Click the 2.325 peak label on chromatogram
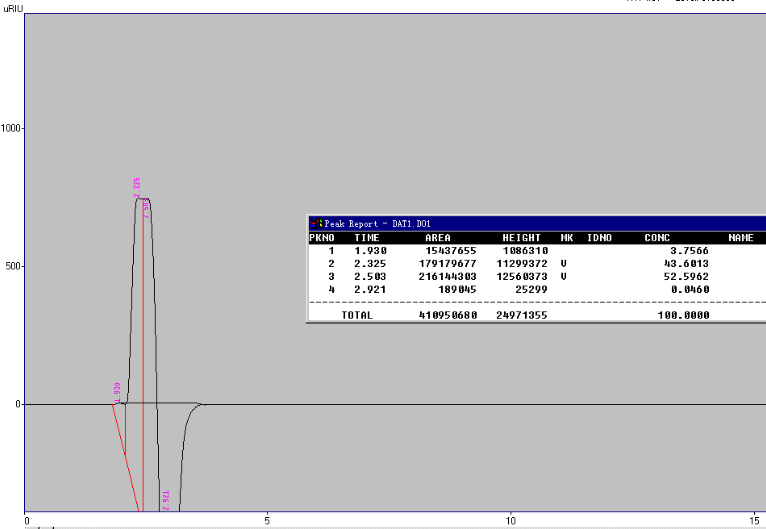Viewport: 766px width, 529px height. (137, 188)
